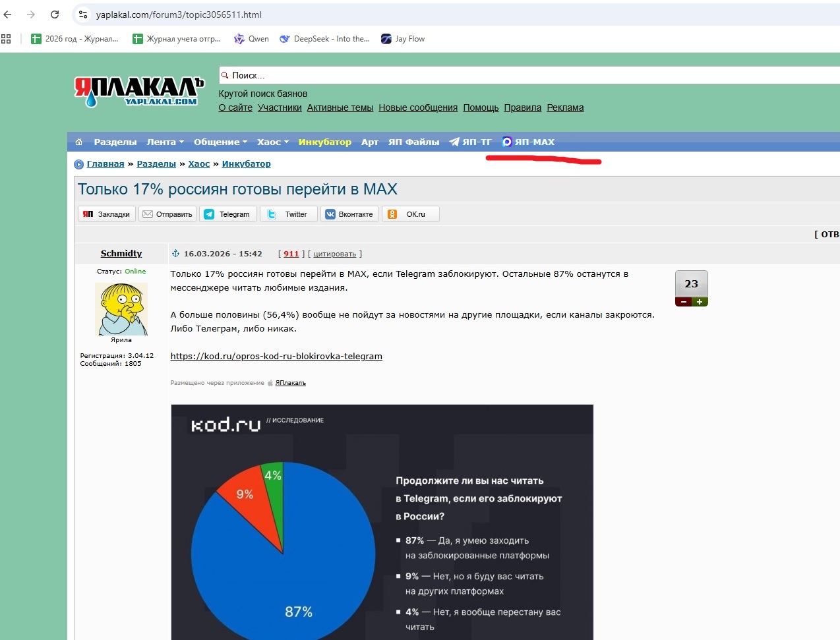840x640 pixels.
Task: Click the anchor icon beside post date
Action: 175,254
